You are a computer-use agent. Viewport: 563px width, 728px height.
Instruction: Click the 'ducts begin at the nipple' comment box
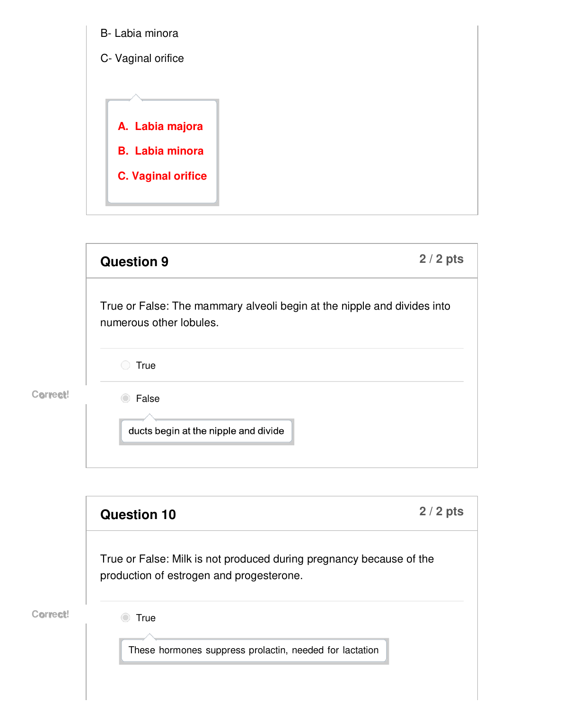click(x=206, y=431)
